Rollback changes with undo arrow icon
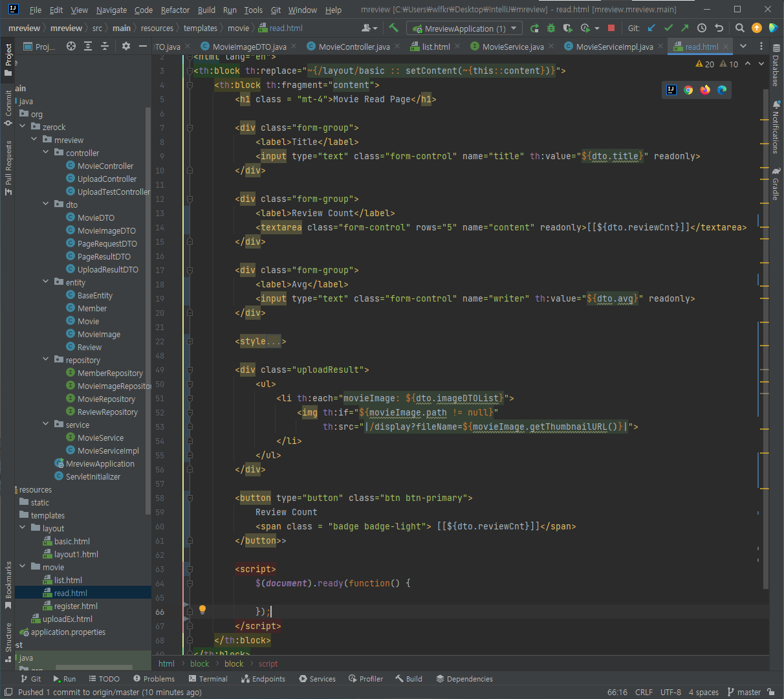Screen dimensions: 784x699 [719, 28]
